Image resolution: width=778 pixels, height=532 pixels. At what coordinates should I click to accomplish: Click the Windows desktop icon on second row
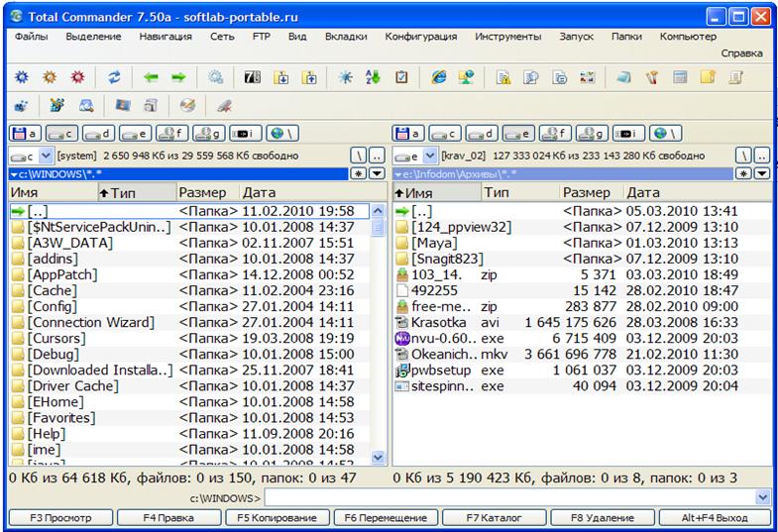tap(123, 106)
